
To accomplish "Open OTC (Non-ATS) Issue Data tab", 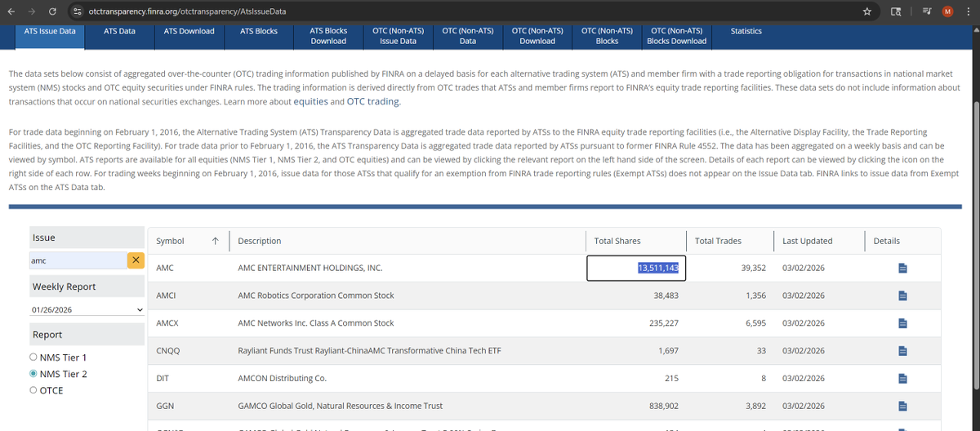I will [x=399, y=36].
